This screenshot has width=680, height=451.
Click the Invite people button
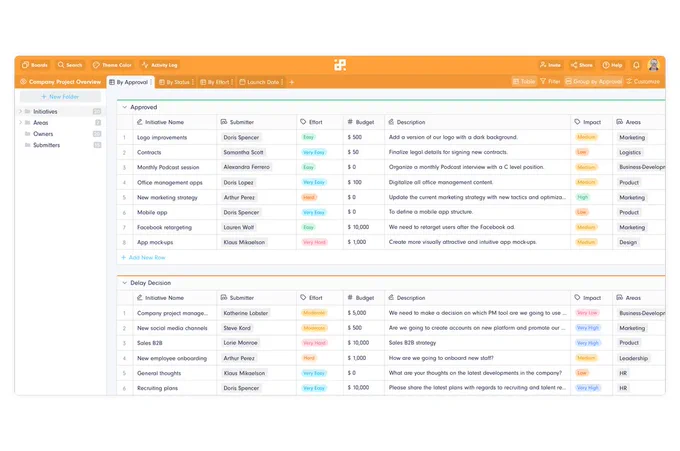click(550, 65)
